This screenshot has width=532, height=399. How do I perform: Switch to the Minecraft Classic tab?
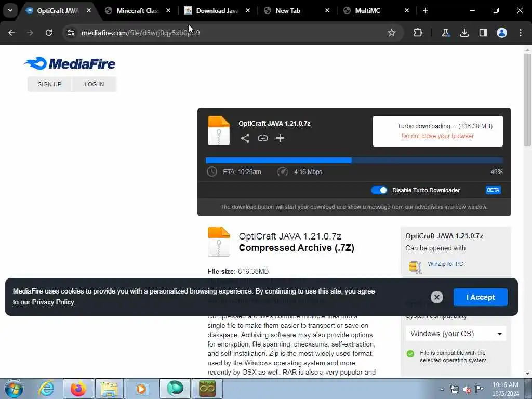[x=137, y=11]
